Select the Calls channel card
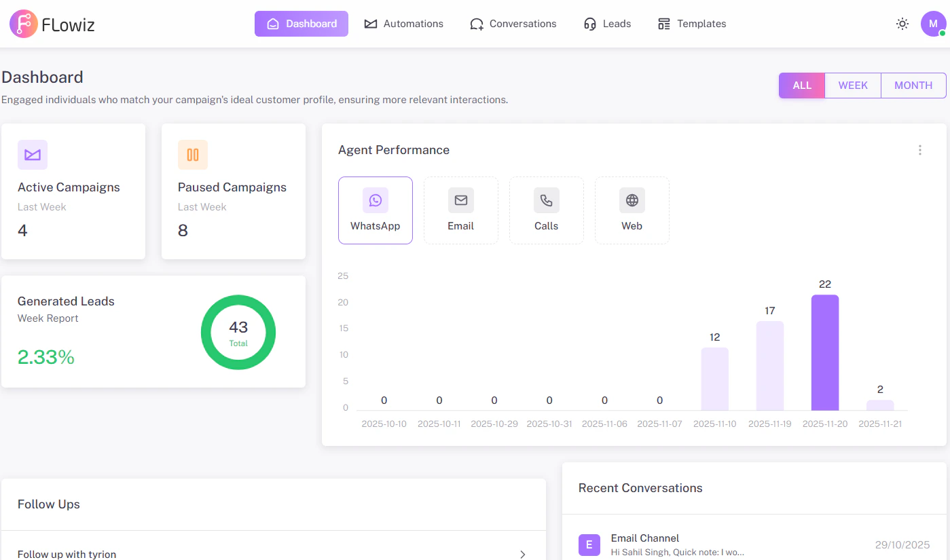 [547, 210]
